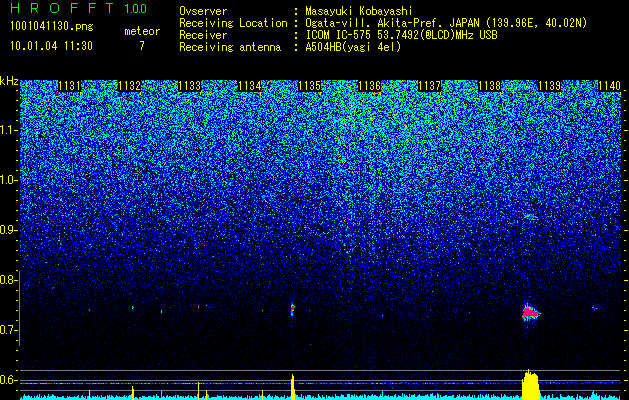
Task: Click the meteor count value 7
Action: 142,46
